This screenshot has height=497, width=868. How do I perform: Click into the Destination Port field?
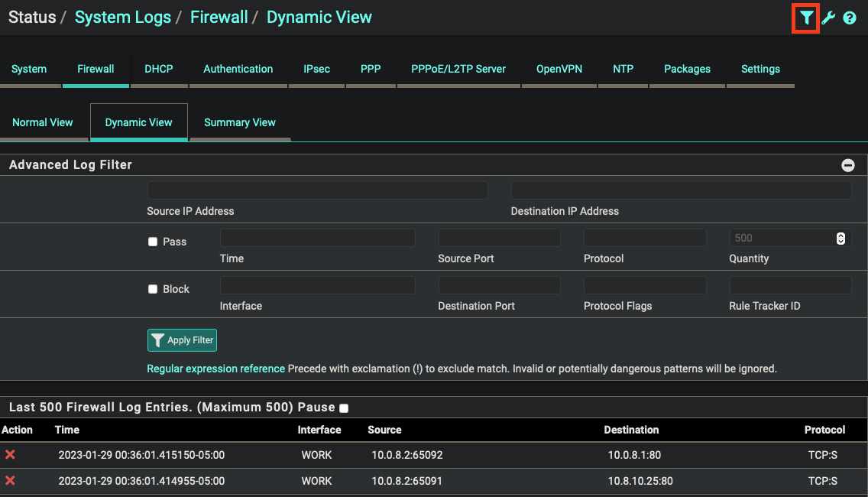point(499,285)
